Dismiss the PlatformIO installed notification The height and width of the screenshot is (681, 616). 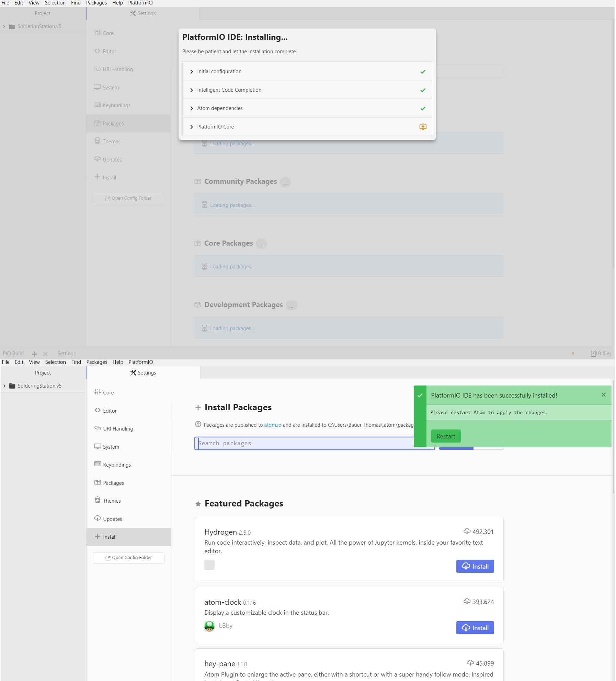click(x=603, y=395)
